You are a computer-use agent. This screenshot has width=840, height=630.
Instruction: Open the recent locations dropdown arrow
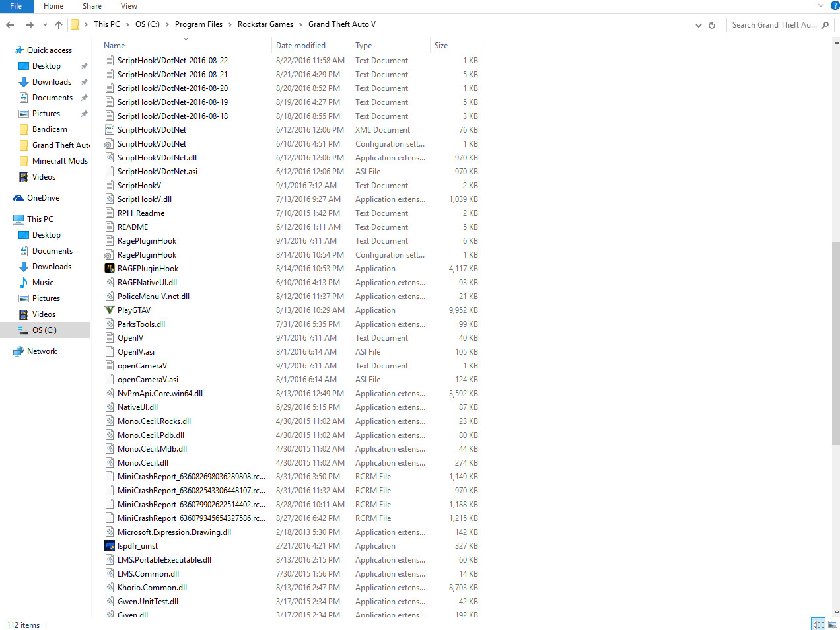point(45,25)
